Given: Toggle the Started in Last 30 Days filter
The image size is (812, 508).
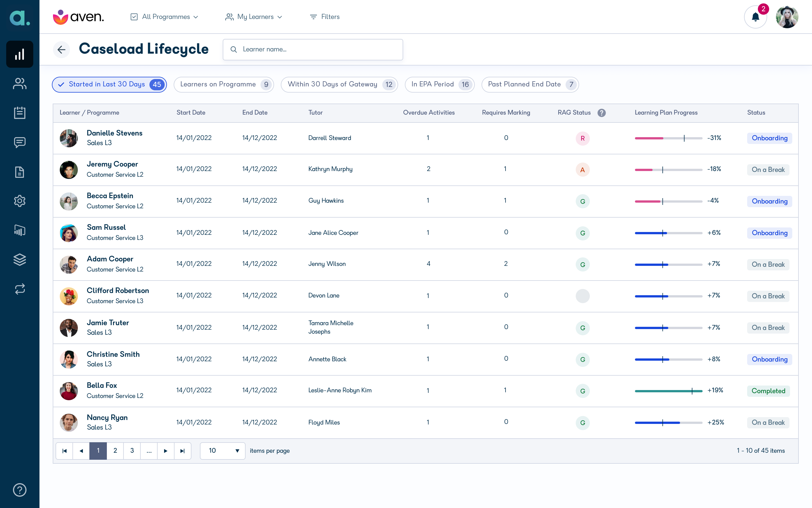Looking at the screenshot, I should coord(109,84).
